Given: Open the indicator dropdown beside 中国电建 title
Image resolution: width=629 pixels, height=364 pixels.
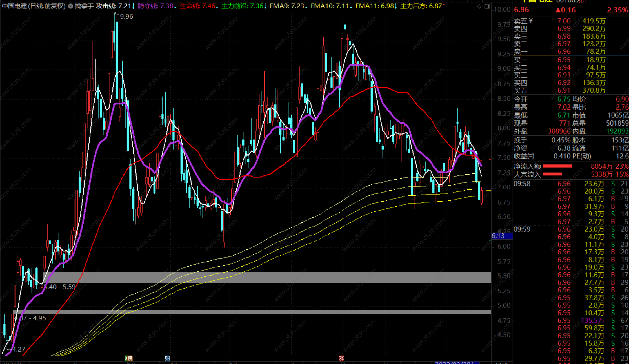Looking at the screenshot, I should coord(71,6).
